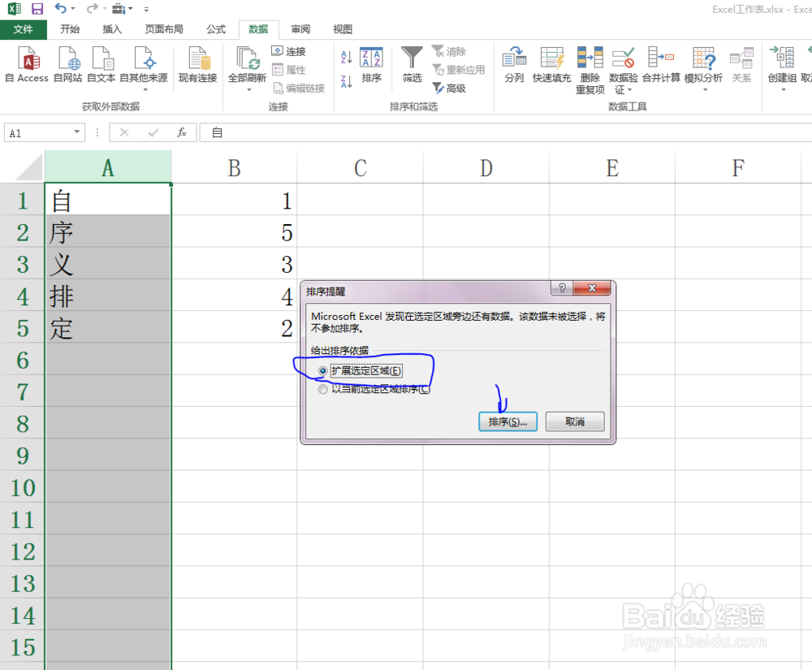Screen dimensions: 812x670
Task: Switch to Review (审阅) tab
Action: pos(300,29)
